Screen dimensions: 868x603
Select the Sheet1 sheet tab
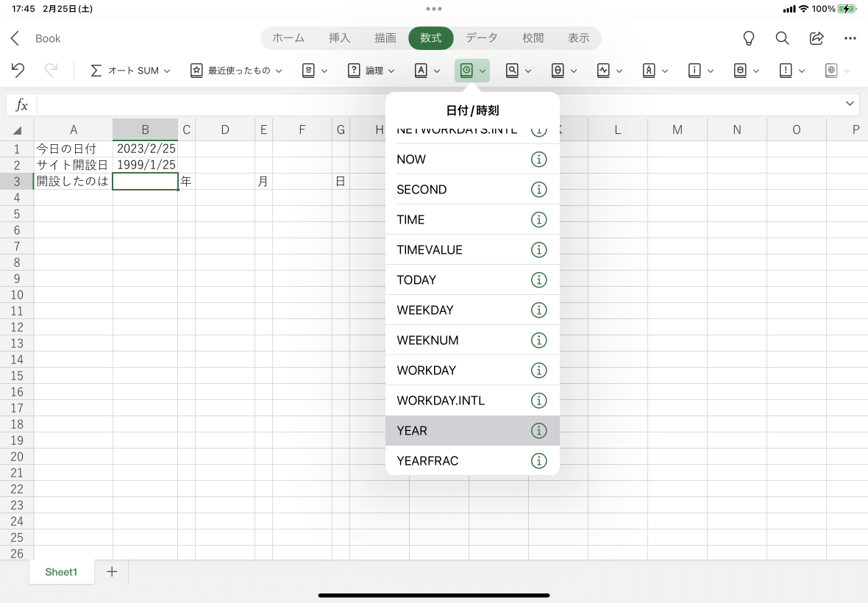61,572
